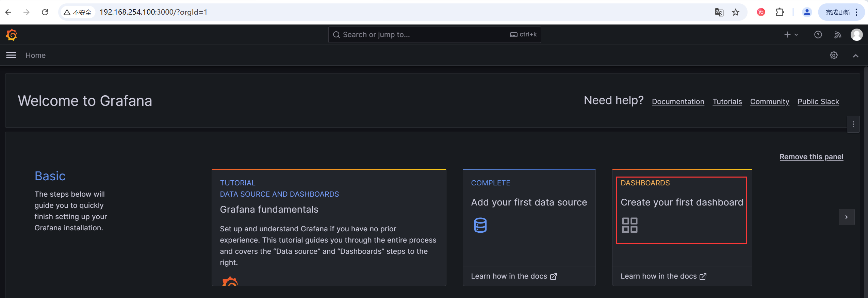Open the translate page icon
Image resolution: width=868 pixels, height=298 pixels.
click(719, 12)
